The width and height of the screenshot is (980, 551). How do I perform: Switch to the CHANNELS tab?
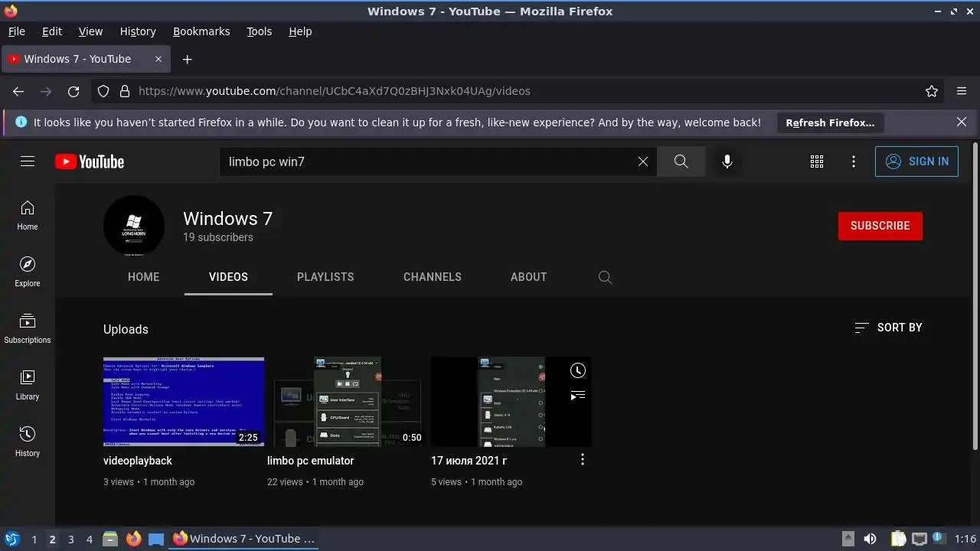pyautogui.click(x=433, y=277)
